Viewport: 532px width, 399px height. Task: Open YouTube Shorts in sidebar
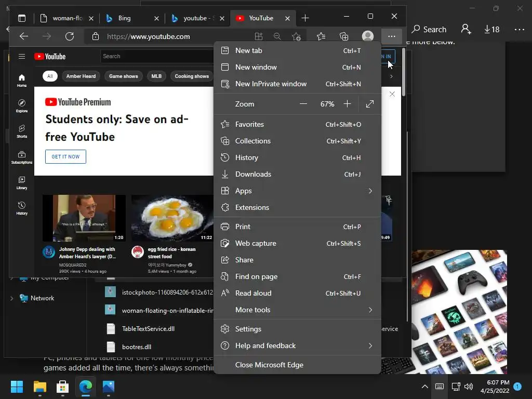click(22, 131)
